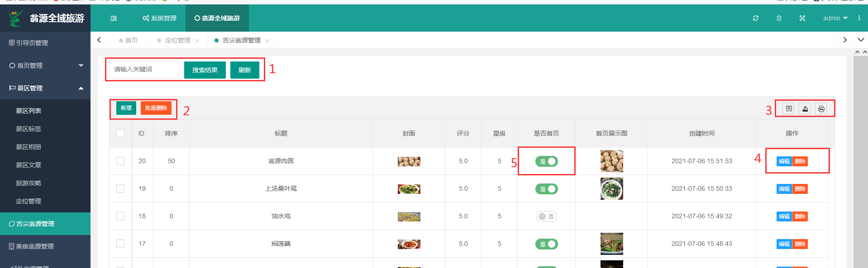Switch to the 翁源全域旅游 top menu
Image resolution: width=868 pixels, height=268 pixels.
pyautogui.click(x=217, y=18)
